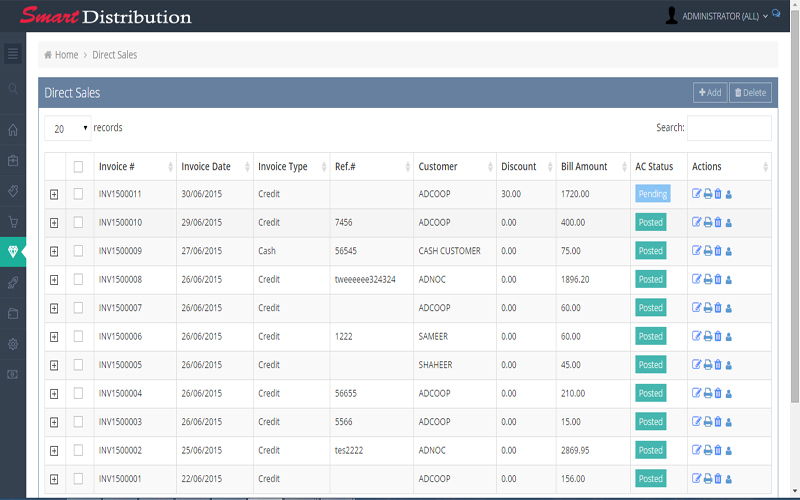800x500 pixels.
Task: Expand the row details for INV1500010
Action: pyautogui.click(x=54, y=223)
